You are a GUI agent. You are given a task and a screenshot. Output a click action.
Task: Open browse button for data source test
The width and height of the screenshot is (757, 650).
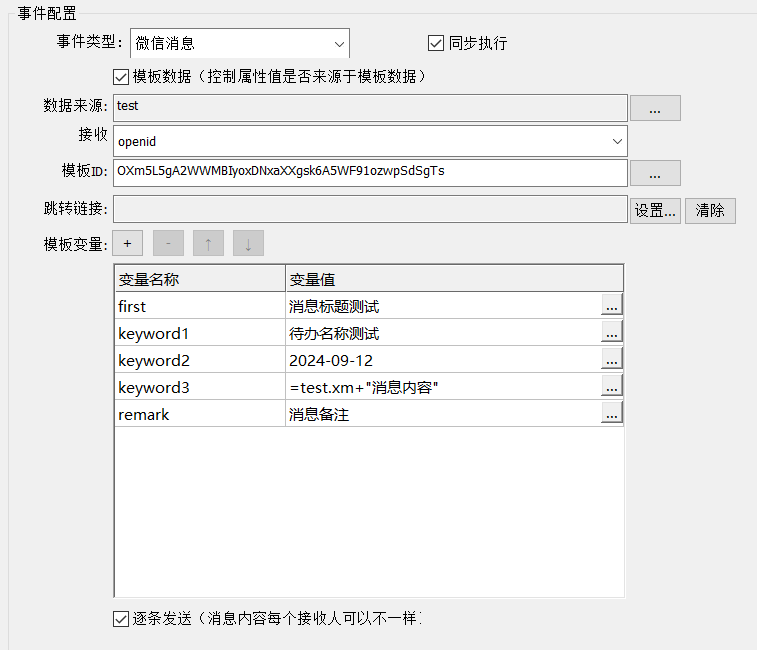coord(655,109)
